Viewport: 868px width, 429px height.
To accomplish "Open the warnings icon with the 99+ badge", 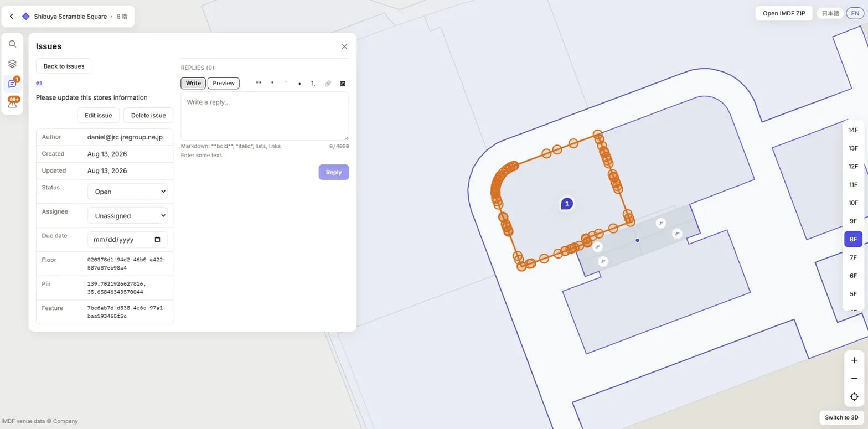I will [12, 103].
